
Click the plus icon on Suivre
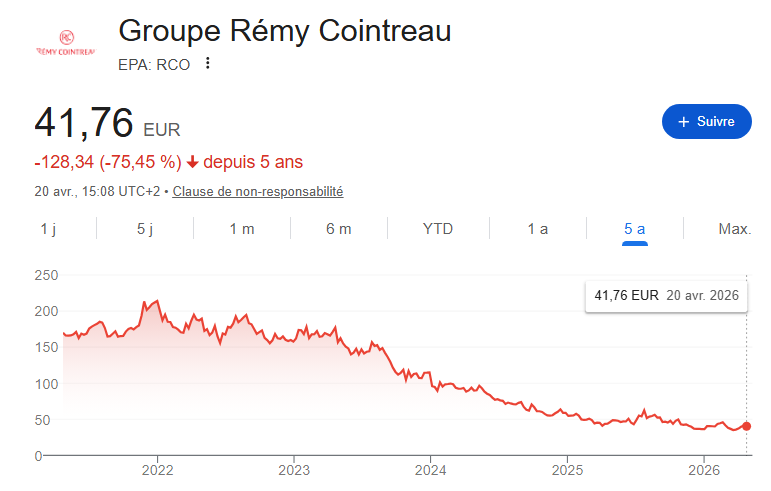(x=683, y=121)
